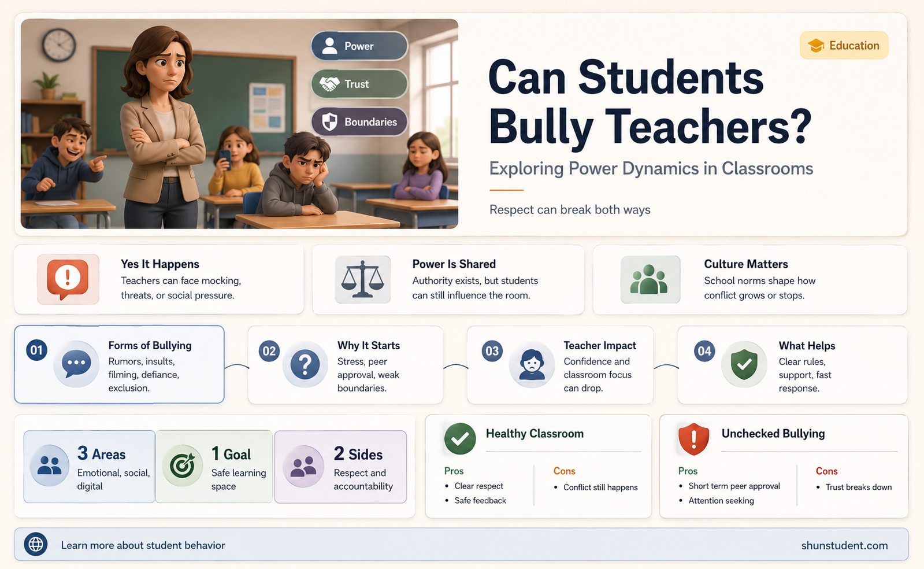Screen dimensions: 924x569
Task: Click the sad face Teacher Impact icon
Action: [532, 364]
